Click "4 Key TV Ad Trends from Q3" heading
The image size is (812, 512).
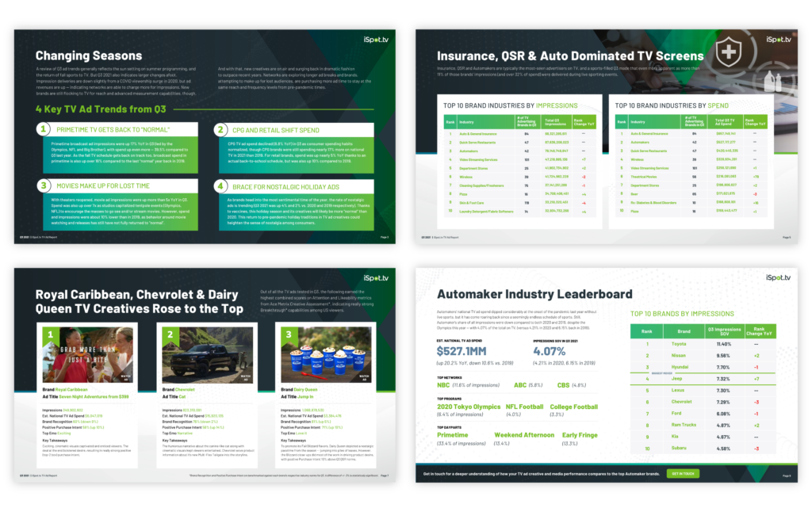(101, 109)
